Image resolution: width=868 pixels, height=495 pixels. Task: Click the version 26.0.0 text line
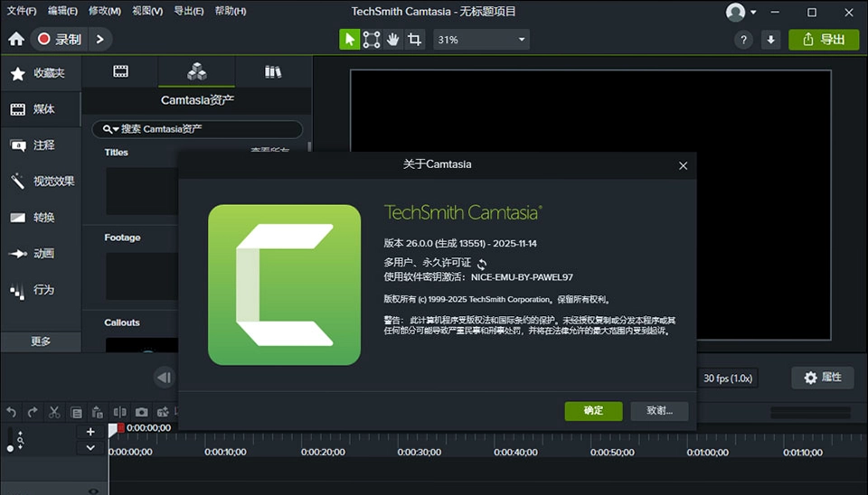pyautogui.click(x=460, y=243)
